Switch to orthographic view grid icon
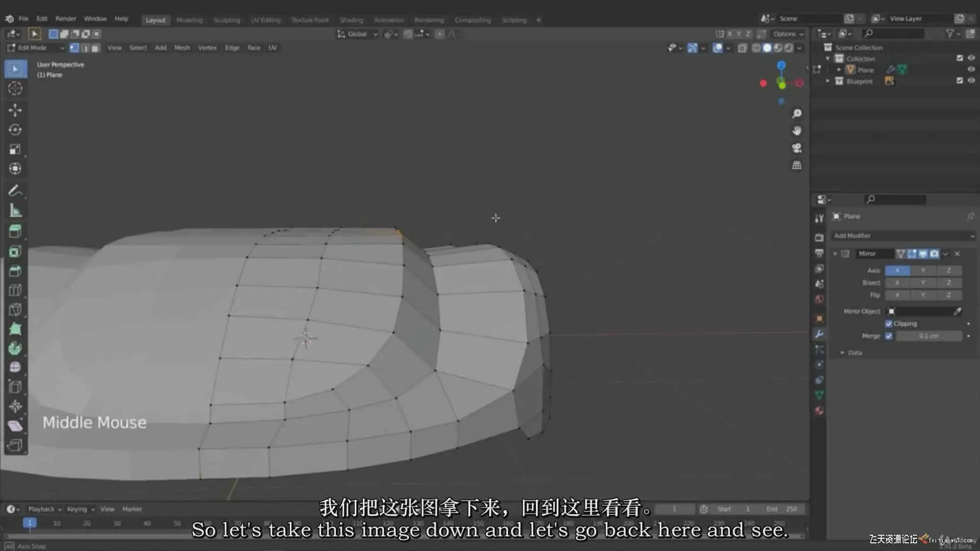Image resolution: width=980 pixels, height=551 pixels. tap(796, 165)
